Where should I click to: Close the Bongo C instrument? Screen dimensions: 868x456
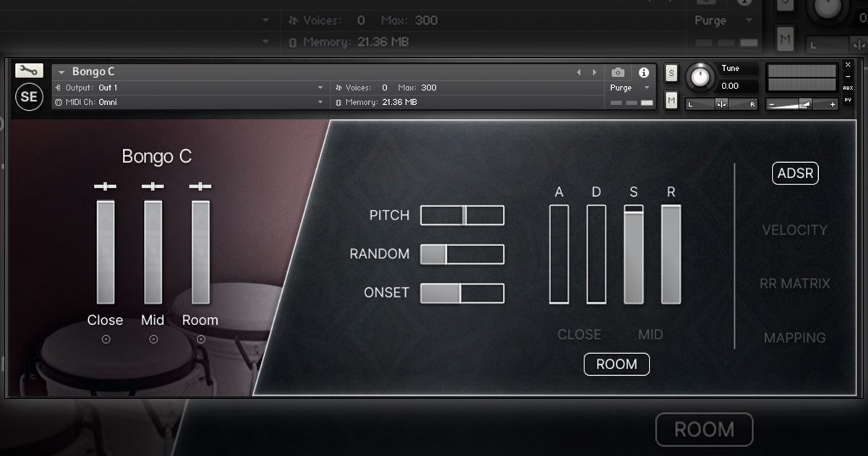tap(848, 64)
